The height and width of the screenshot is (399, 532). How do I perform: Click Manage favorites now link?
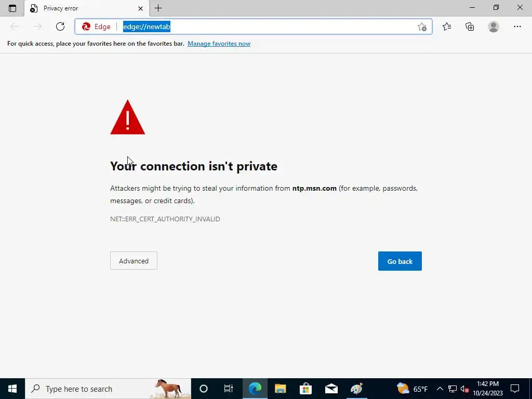[219, 44]
